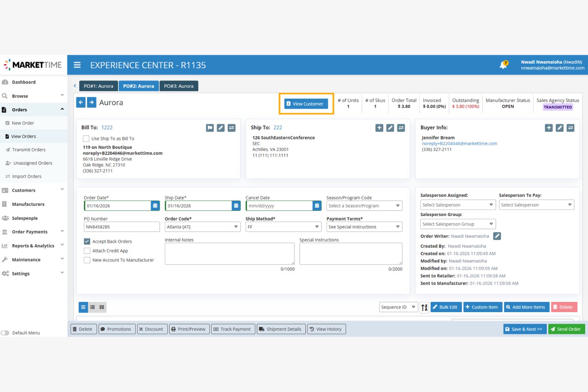Image resolution: width=588 pixels, height=392 pixels.
Task: Open the Select Salesperson Group dropdown
Action: pos(458,224)
